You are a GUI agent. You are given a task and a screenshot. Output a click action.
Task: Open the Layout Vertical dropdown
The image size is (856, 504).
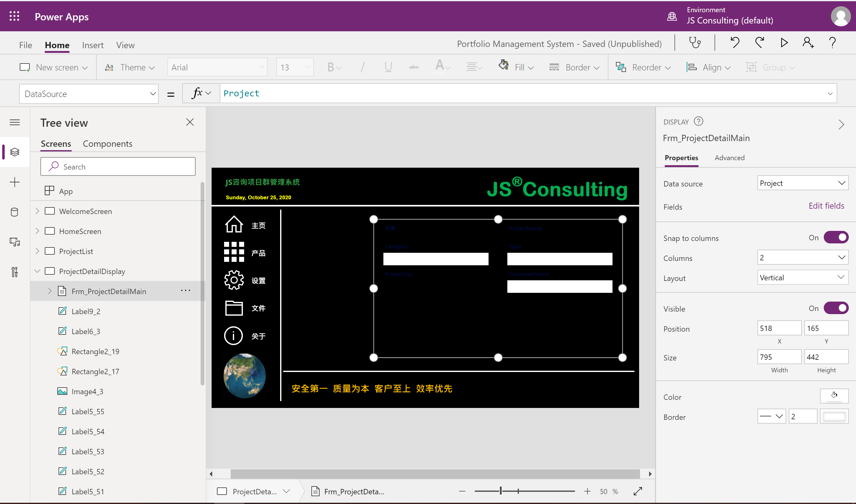coord(803,277)
